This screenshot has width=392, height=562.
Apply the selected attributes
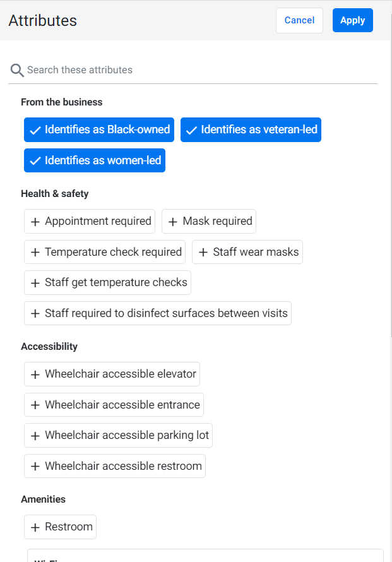[x=353, y=20]
